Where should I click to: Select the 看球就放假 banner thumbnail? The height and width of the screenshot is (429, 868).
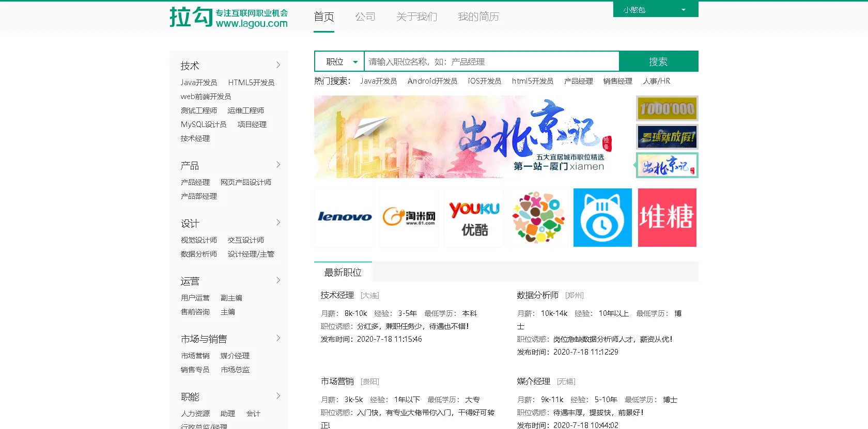[x=667, y=137]
